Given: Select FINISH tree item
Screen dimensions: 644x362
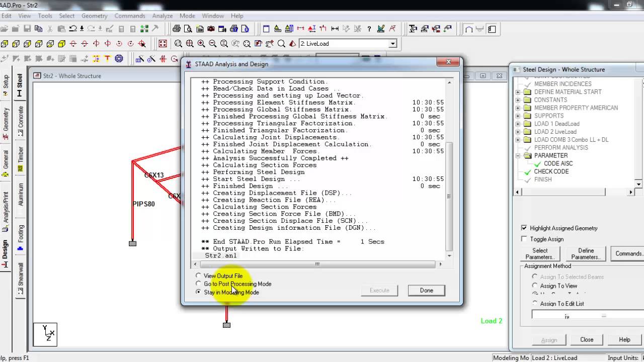Looking at the screenshot, I should 543,179.
